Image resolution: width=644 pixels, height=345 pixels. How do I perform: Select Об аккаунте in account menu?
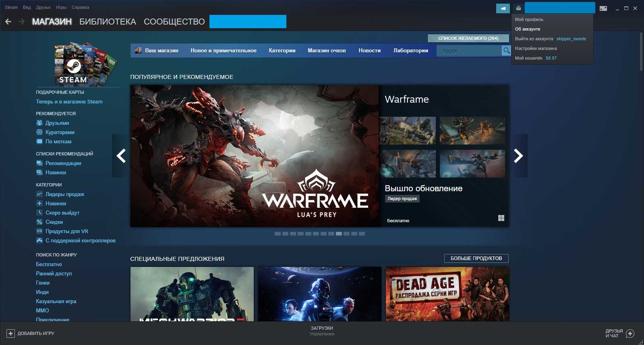pos(528,29)
